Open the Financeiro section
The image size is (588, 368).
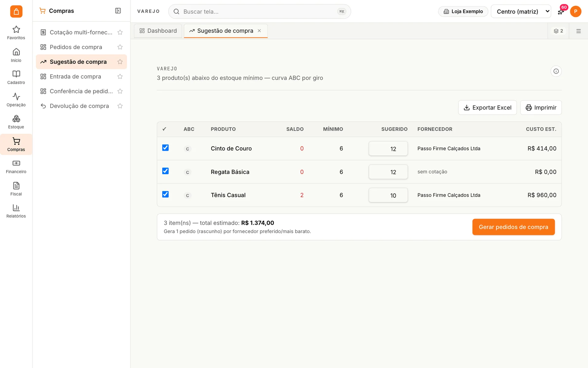pos(16,167)
